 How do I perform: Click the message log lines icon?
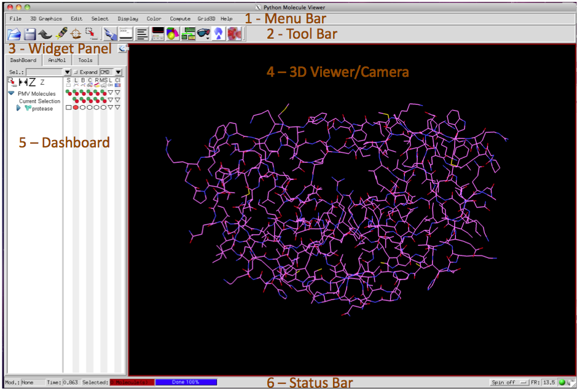tap(142, 34)
